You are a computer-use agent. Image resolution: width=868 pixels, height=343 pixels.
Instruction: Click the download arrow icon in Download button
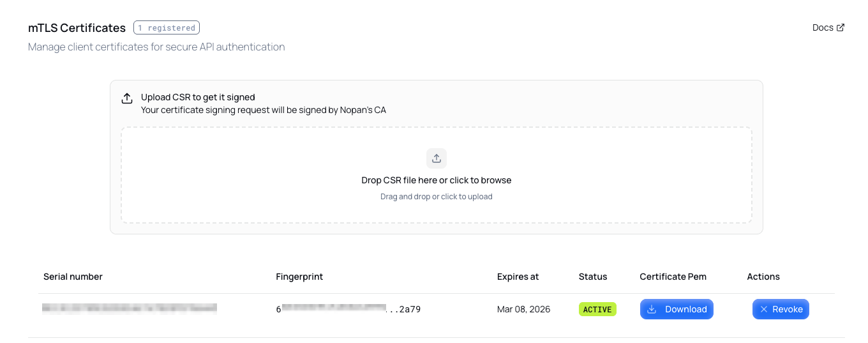pyautogui.click(x=652, y=309)
